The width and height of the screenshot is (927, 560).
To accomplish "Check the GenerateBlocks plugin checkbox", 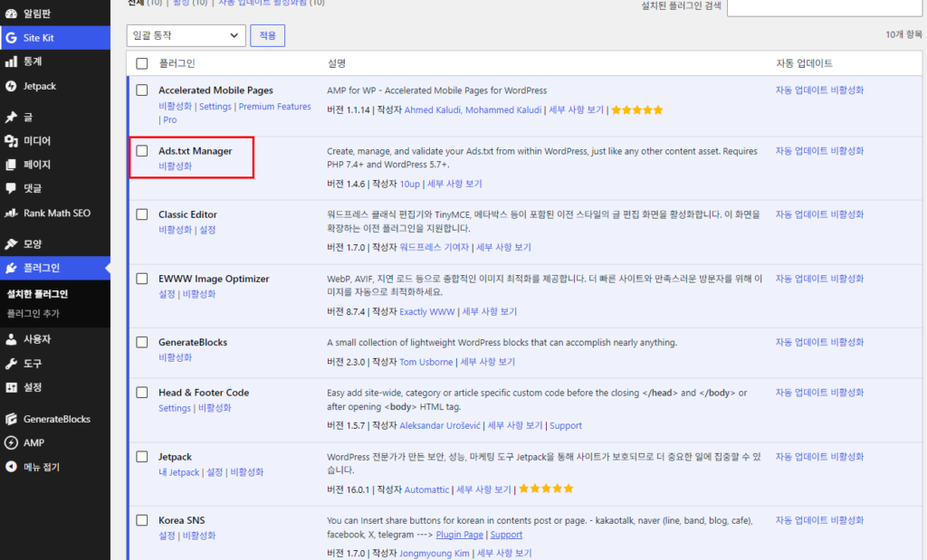I will tap(142, 342).
